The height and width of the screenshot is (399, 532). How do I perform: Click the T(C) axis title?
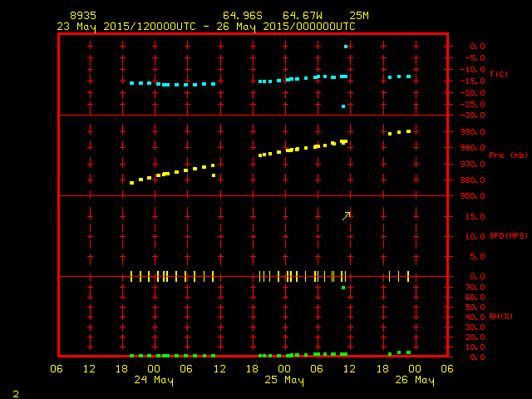tap(499, 74)
